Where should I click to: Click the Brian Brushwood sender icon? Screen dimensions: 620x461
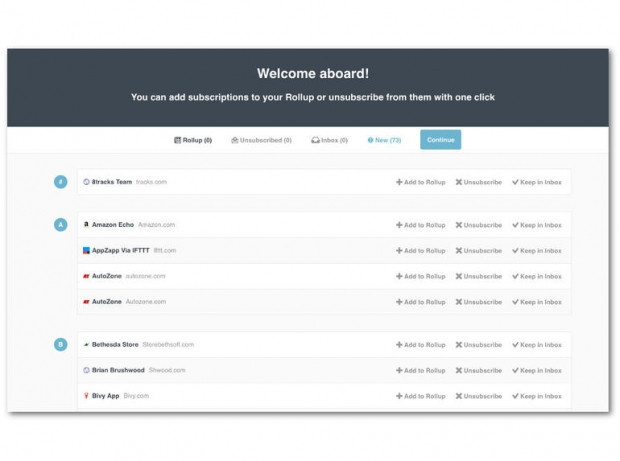pyautogui.click(x=86, y=370)
